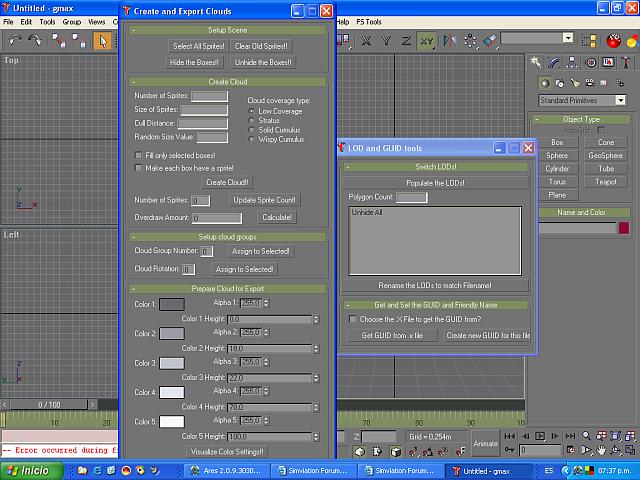
Task: Restrict transform to XY plane
Action: (426, 41)
